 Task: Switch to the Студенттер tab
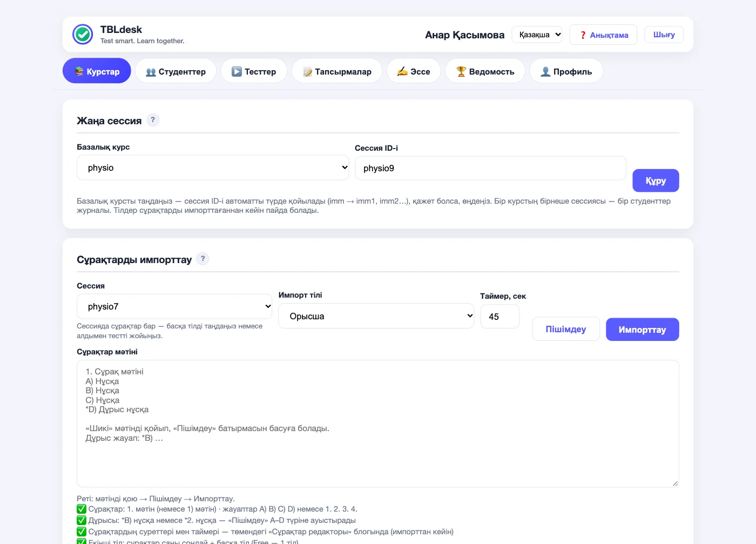pos(175,71)
